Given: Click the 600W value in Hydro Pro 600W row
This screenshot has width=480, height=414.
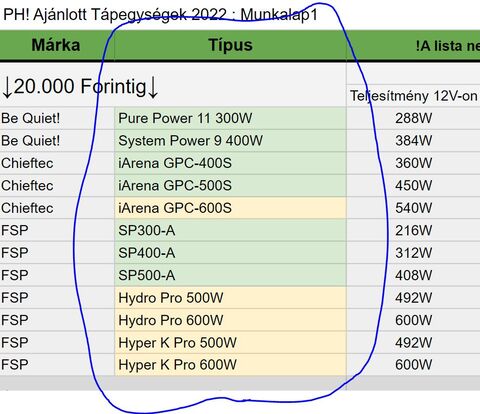Looking at the screenshot, I should click(x=414, y=320).
